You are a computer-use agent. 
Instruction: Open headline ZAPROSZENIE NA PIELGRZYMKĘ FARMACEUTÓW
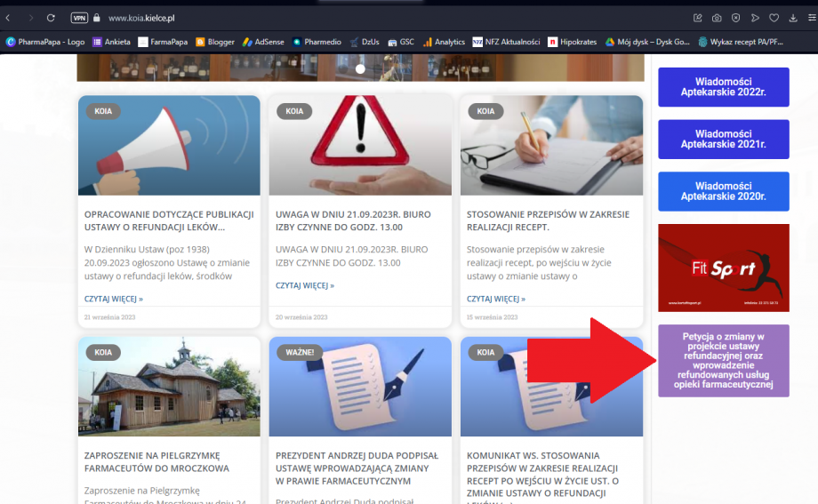(x=156, y=461)
